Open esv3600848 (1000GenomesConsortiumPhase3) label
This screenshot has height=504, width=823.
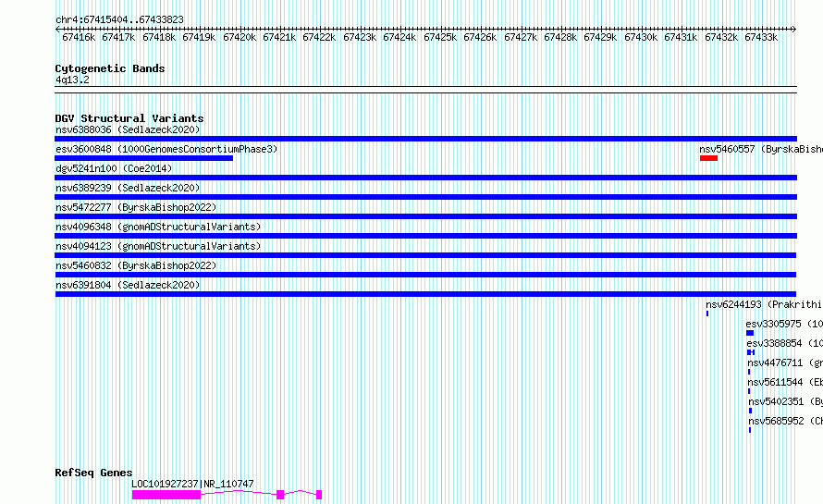(x=166, y=149)
